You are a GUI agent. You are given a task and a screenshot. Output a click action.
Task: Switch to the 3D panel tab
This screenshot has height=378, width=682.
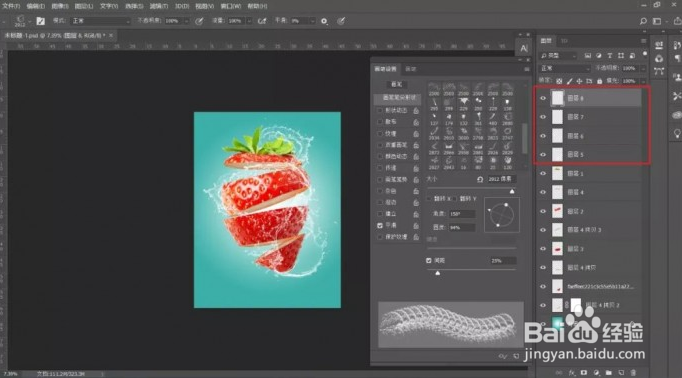tap(564, 41)
